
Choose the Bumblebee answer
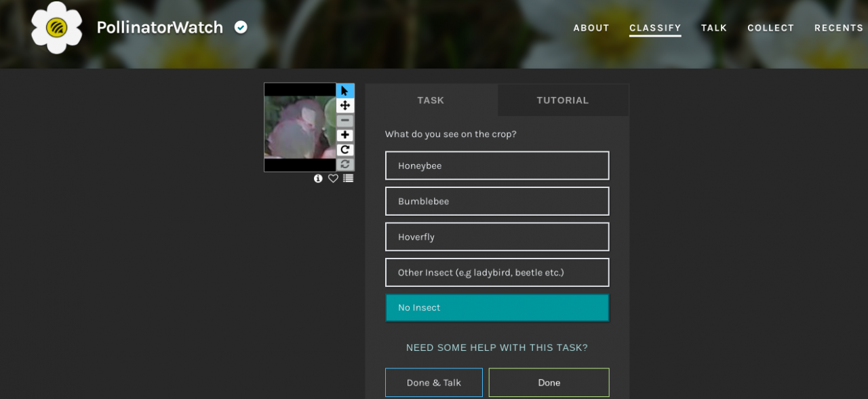(497, 201)
